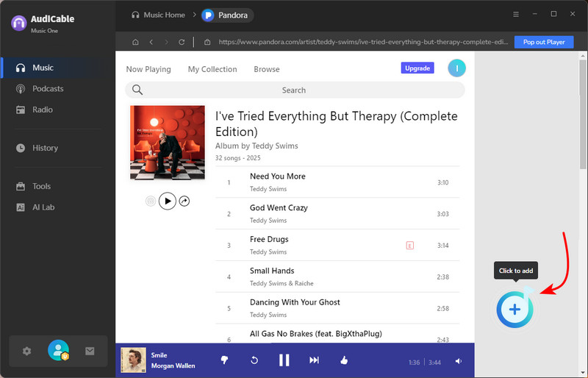Screen dimensions: 588x378
Task: Go to Music Home breadcrumb
Action: [x=158, y=15]
